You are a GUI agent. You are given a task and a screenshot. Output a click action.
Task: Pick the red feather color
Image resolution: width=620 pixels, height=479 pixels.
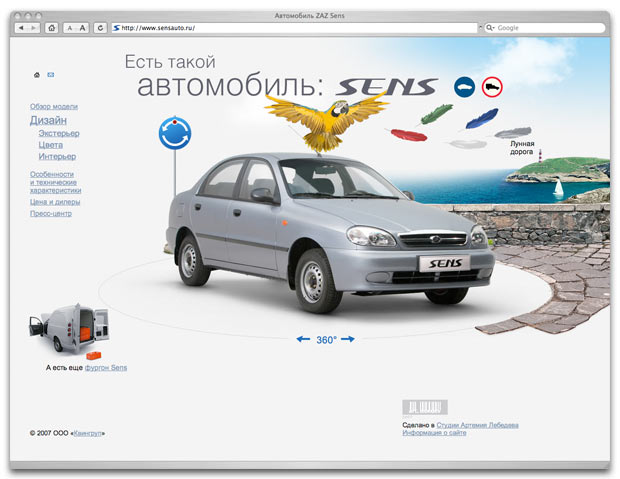click(x=408, y=134)
